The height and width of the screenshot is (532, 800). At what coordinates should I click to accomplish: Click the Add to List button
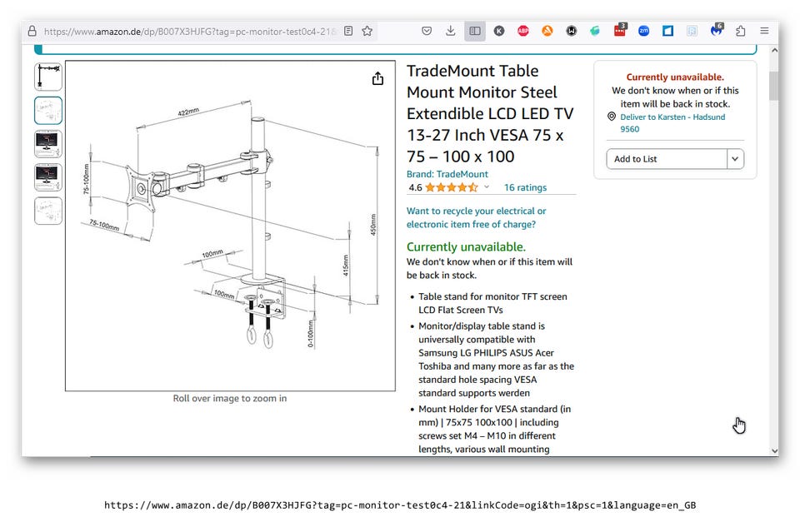pyautogui.click(x=667, y=159)
